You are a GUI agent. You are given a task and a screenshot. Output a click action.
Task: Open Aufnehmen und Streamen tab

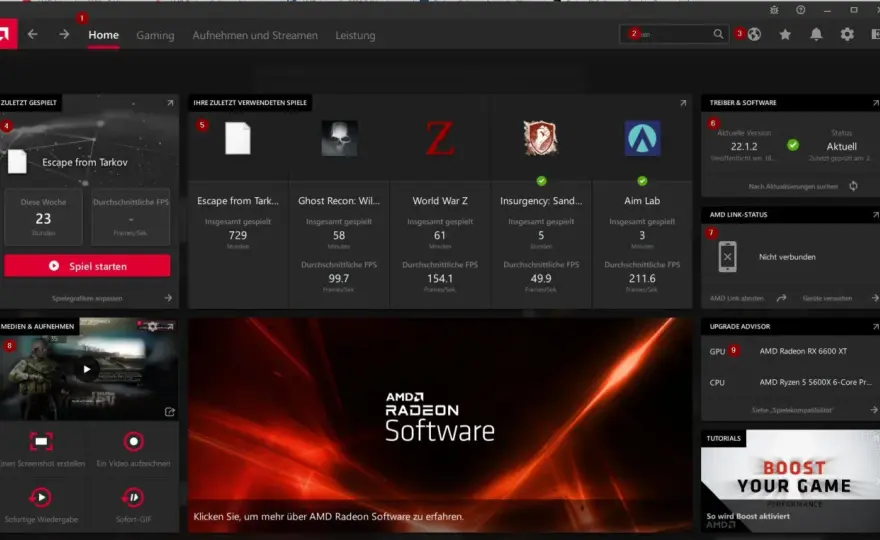tap(255, 35)
